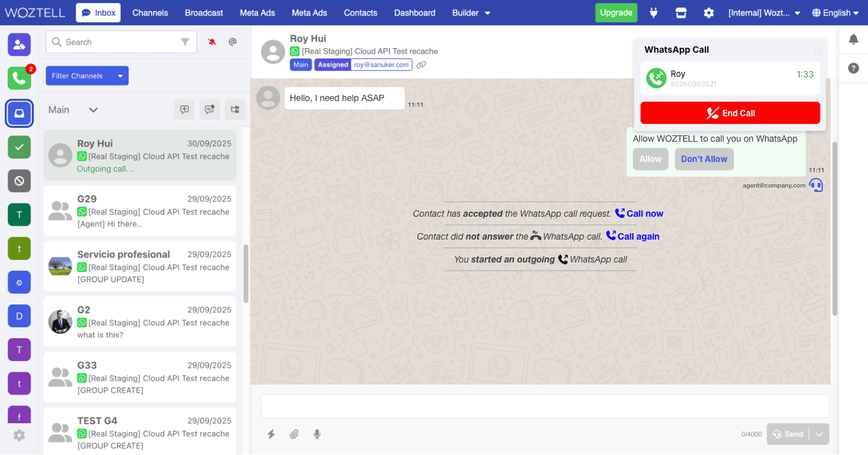This screenshot has height=455, width=868.
Task: Open the English language dropdown
Action: pos(836,13)
